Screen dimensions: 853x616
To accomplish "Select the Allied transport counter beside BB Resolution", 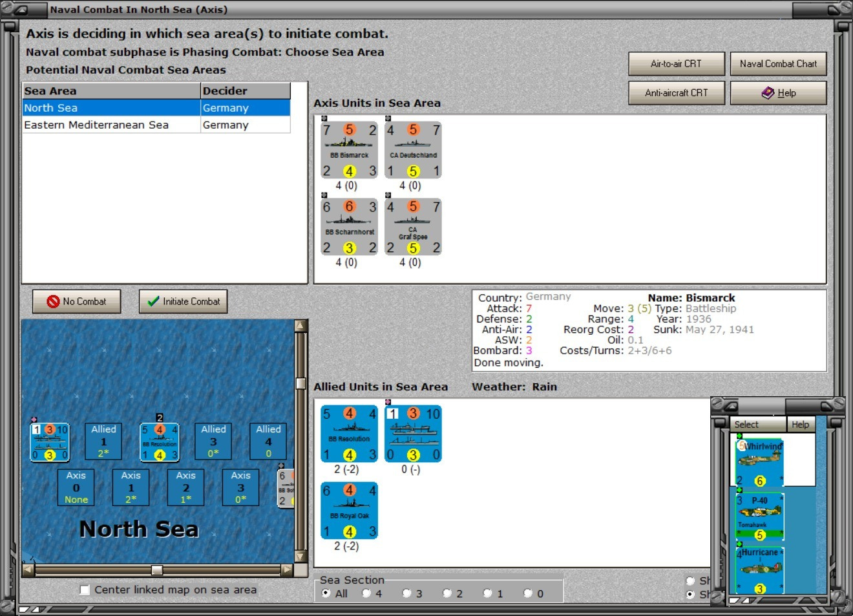I will tap(414, 434).
